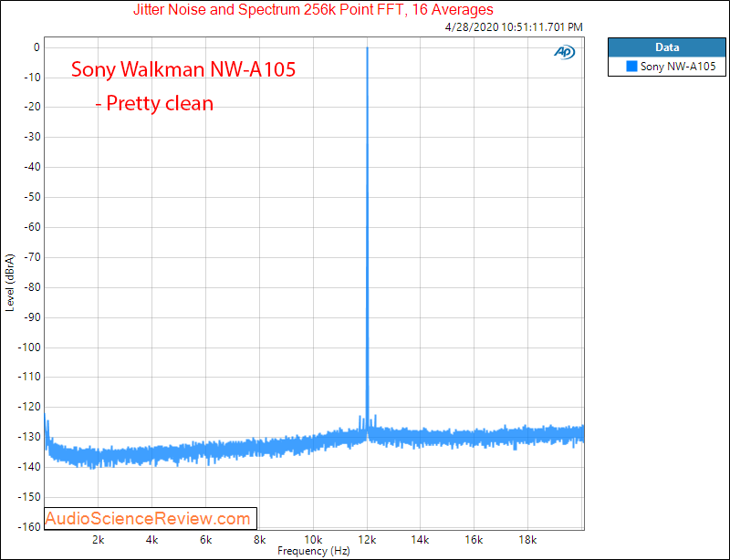Click the -10 level tick label
This screenshot has width=730, height=560.
(x=32, y=78)
